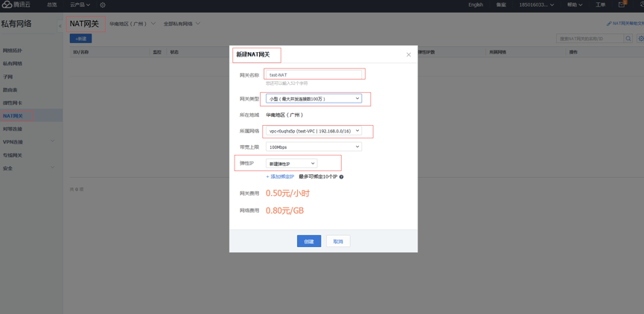Close the 新建NAT网关 dialog
Screen dimensions: 644x314
[408, 54]
